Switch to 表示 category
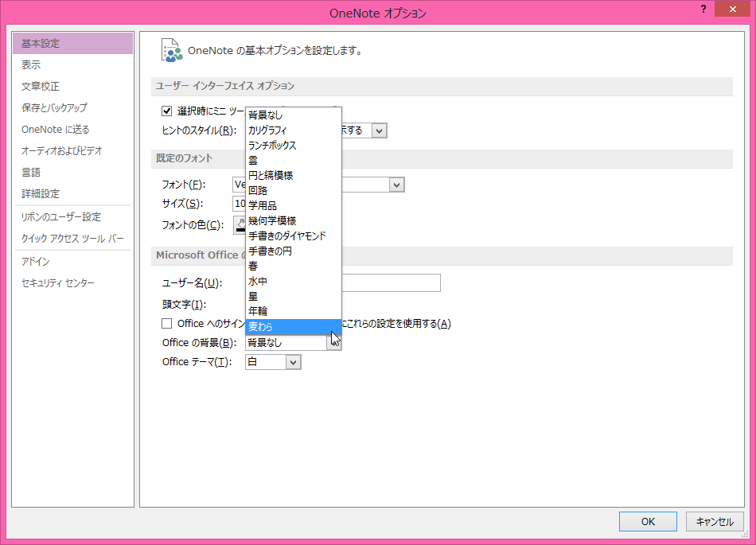Image resolution: width=756 pixels, height=545 pixels. (x=72, y=65)
